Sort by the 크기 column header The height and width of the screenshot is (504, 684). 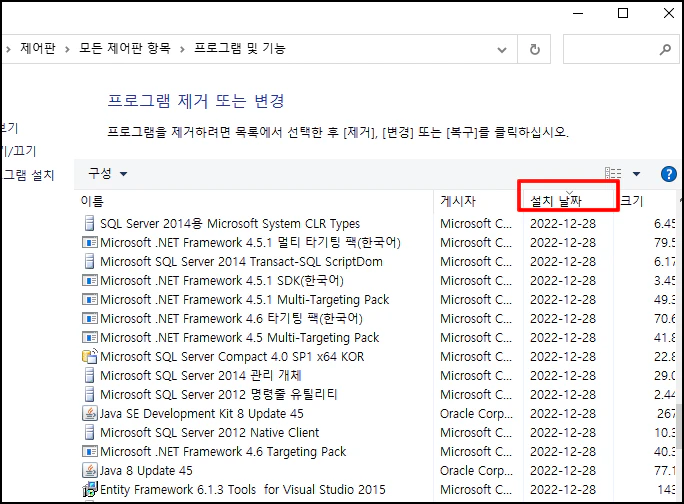coord(632,201)
